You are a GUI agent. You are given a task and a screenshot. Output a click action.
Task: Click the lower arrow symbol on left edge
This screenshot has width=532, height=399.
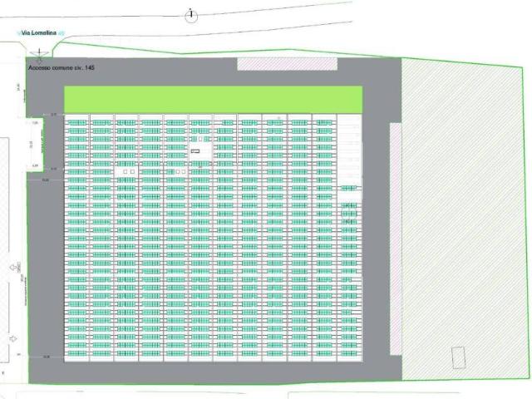13,339
